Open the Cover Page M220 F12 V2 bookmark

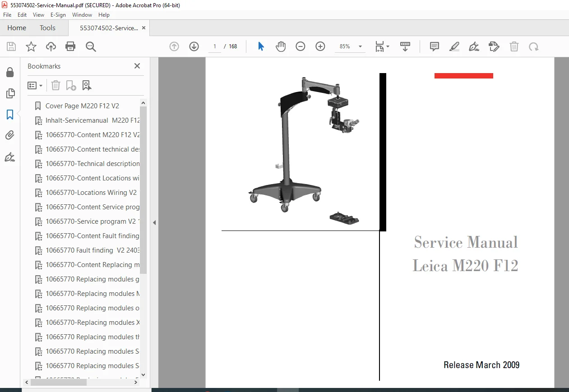pos(82,106)
